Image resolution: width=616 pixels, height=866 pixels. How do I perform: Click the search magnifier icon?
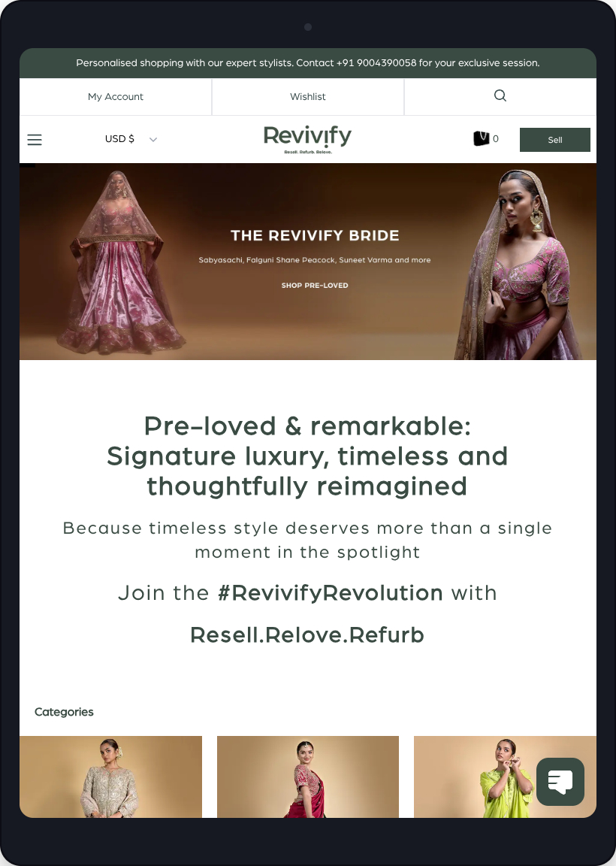(500, 95)
